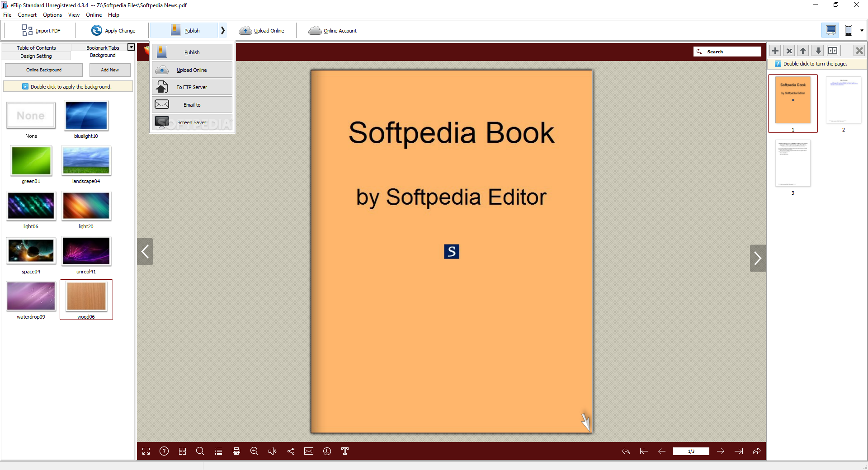Choose To FTP Server menu entry

coord(192,87)
